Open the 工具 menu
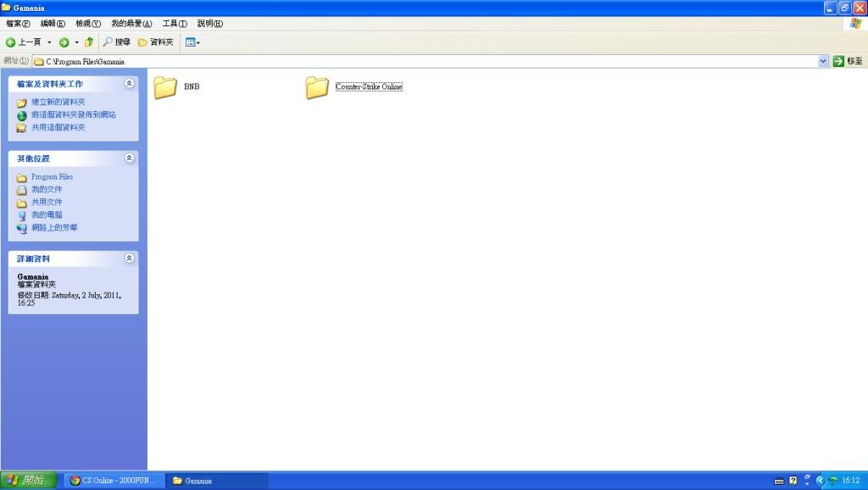 [175, 23]
